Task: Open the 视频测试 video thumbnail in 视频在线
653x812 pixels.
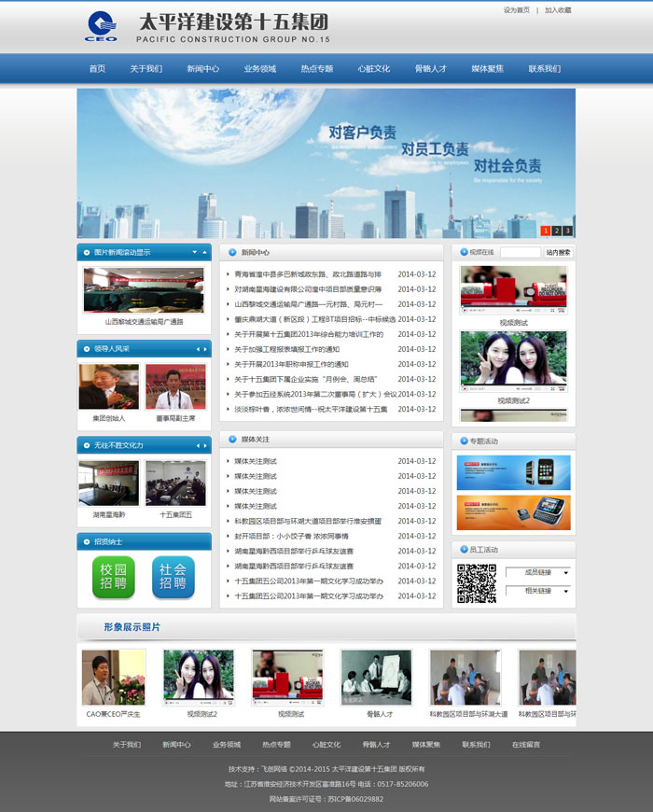Action: [x=514, y=290]
